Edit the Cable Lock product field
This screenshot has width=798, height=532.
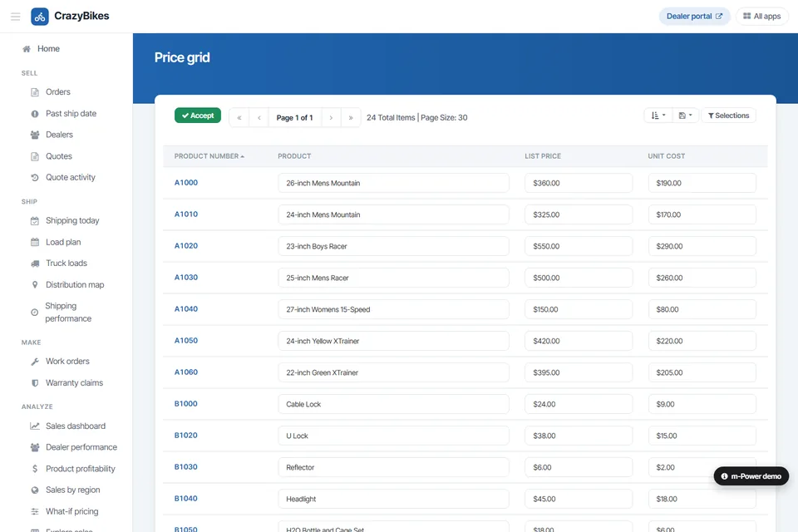tap(393, 404)
